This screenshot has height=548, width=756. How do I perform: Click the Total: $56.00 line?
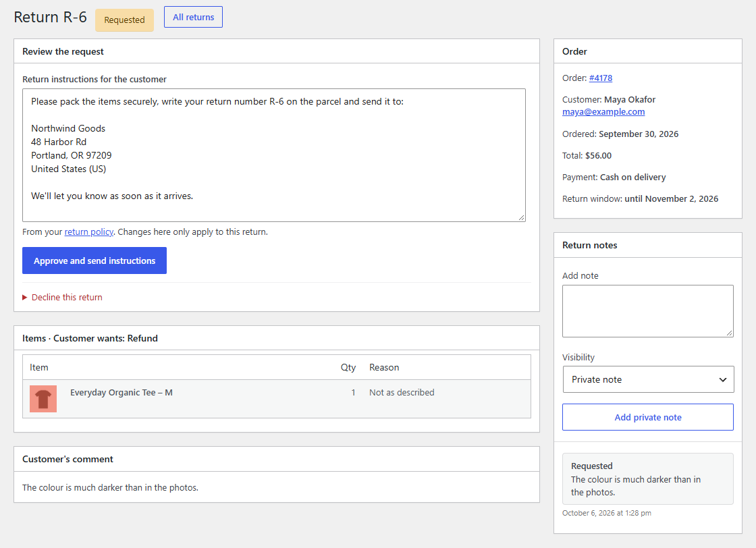coord(587,156)
